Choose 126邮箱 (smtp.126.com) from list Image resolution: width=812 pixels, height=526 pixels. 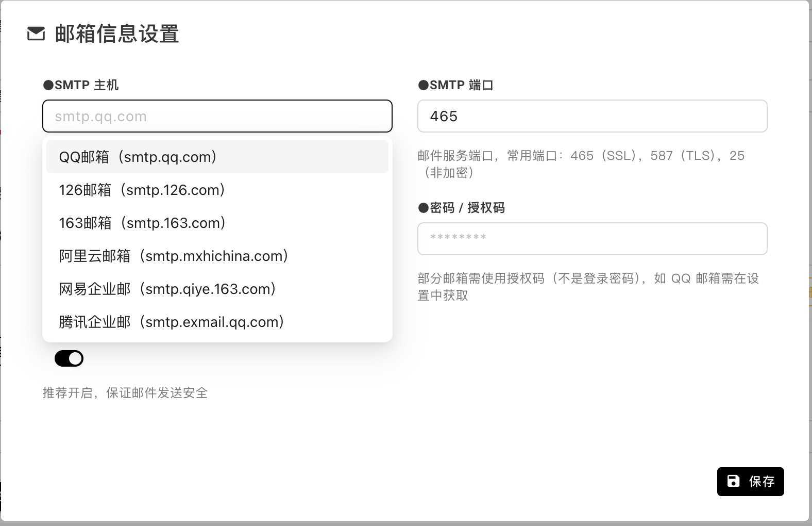tap(217, 190)
